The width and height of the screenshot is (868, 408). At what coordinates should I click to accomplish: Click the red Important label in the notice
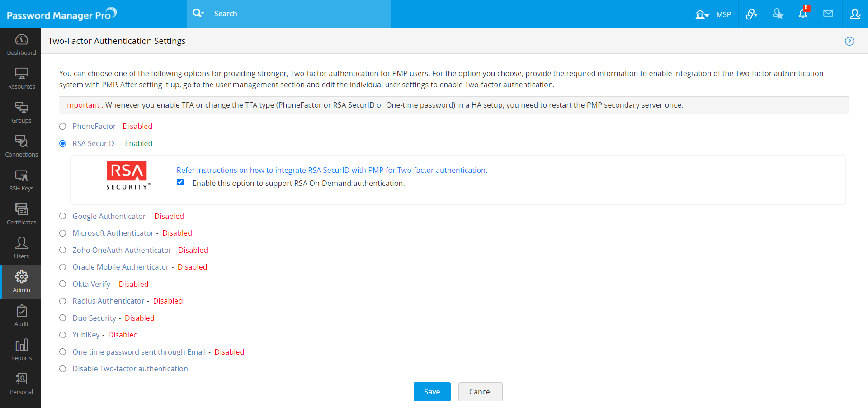(82, 105)
